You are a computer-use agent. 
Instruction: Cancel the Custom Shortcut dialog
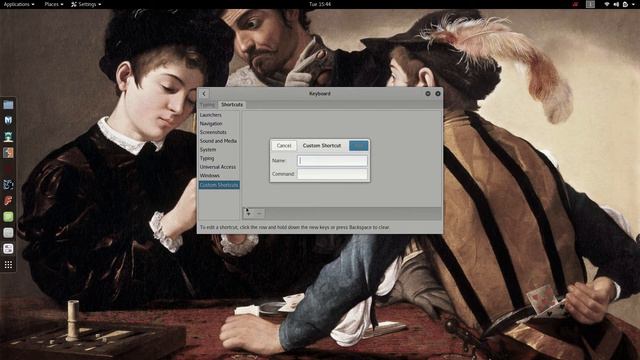284,146
